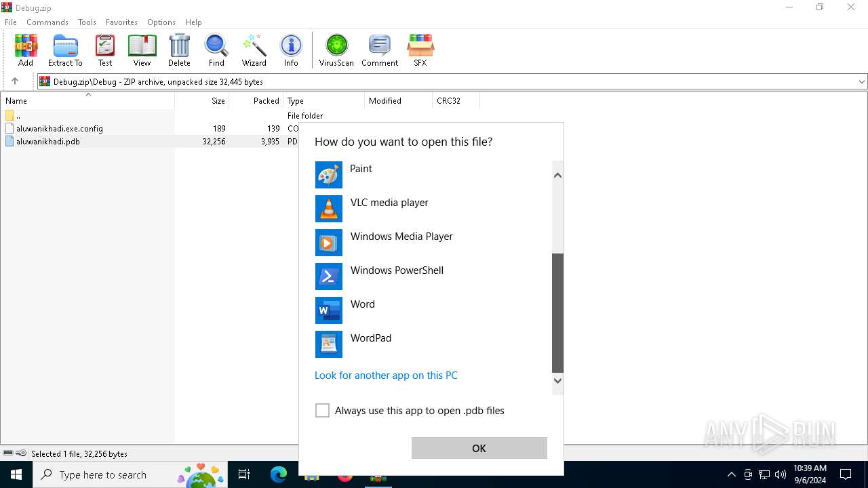Open the Help menu

coord(193,22)
